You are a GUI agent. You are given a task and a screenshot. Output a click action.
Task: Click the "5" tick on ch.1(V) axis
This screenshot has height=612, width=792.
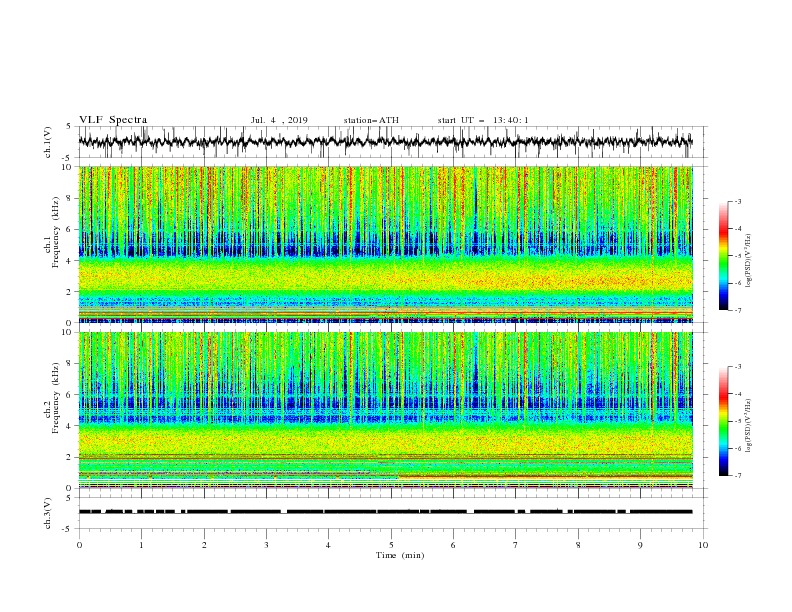click(x=69, y=127)
